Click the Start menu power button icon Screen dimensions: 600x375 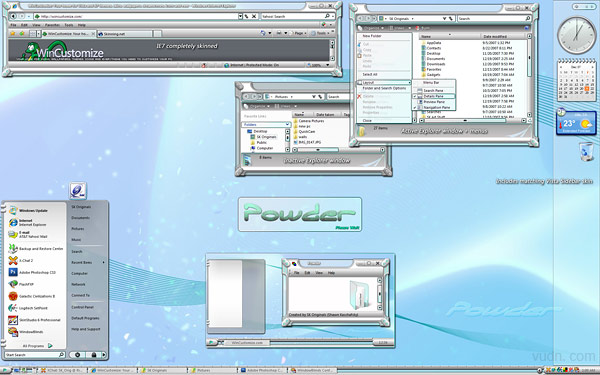pos(77,355)
